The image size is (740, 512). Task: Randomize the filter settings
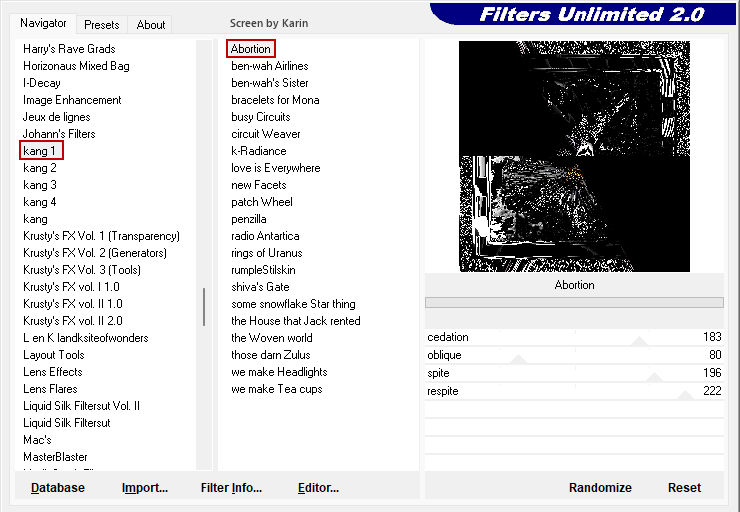click(x=600, y=488)
